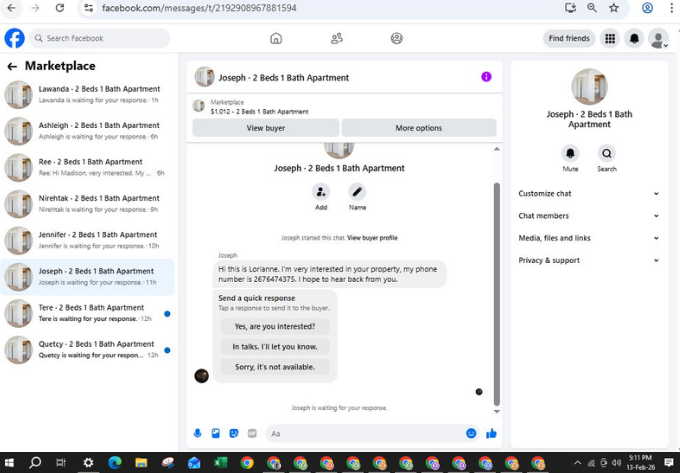Send quick reply 'In talks. I'll let you know.'
Viewport: 680px width, 473px height.
pyautogui.click(x=275, y=347)
